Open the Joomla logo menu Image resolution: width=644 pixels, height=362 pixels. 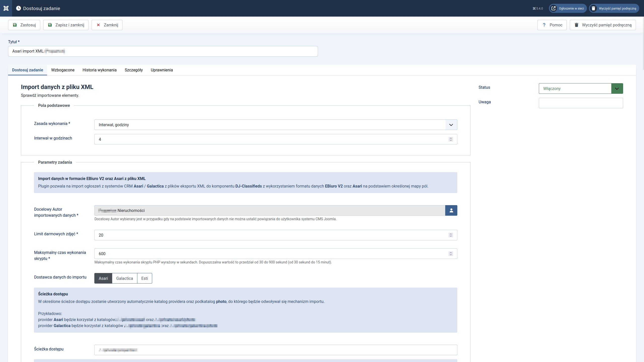coord(6,8)
